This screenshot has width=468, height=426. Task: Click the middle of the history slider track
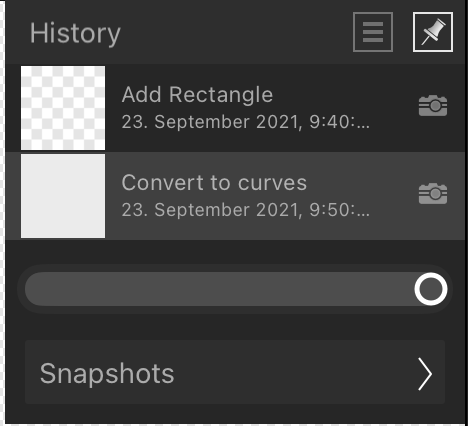coord(235,289)
